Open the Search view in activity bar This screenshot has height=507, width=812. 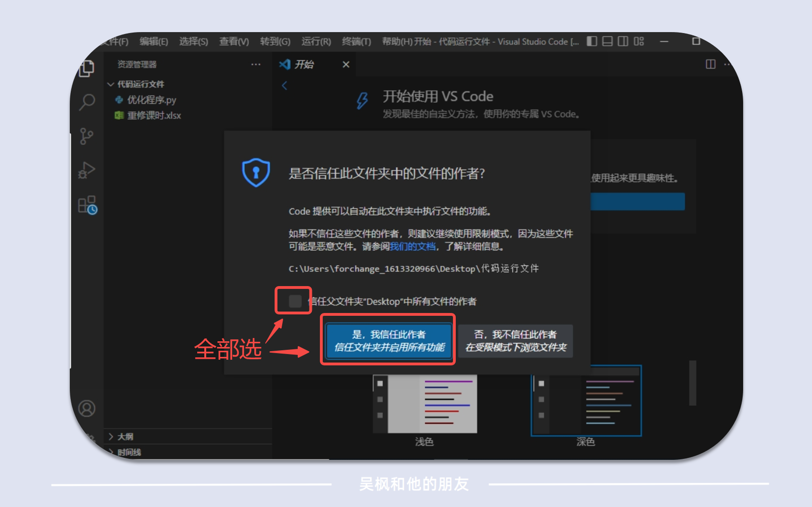coord(87,102)
